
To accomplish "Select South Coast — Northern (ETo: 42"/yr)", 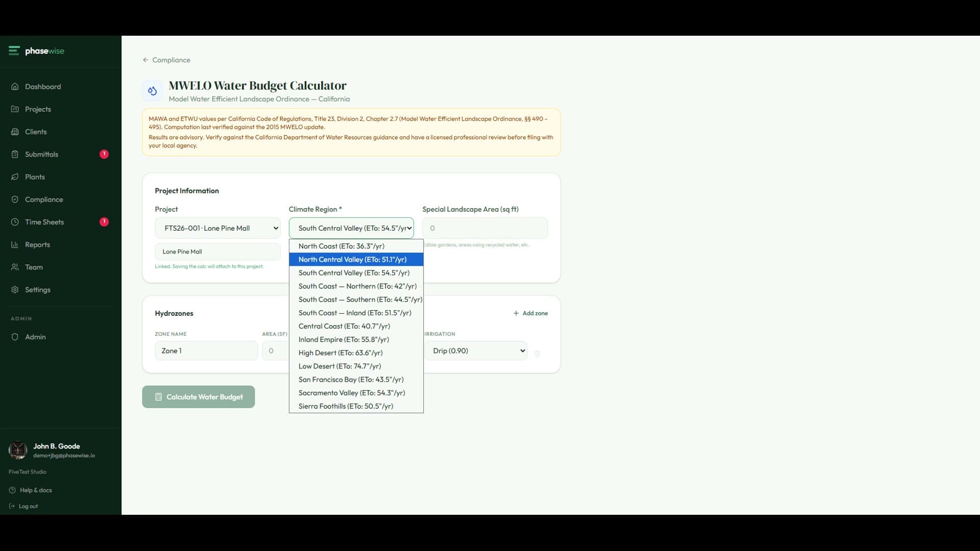I will (x=356, y=286).
